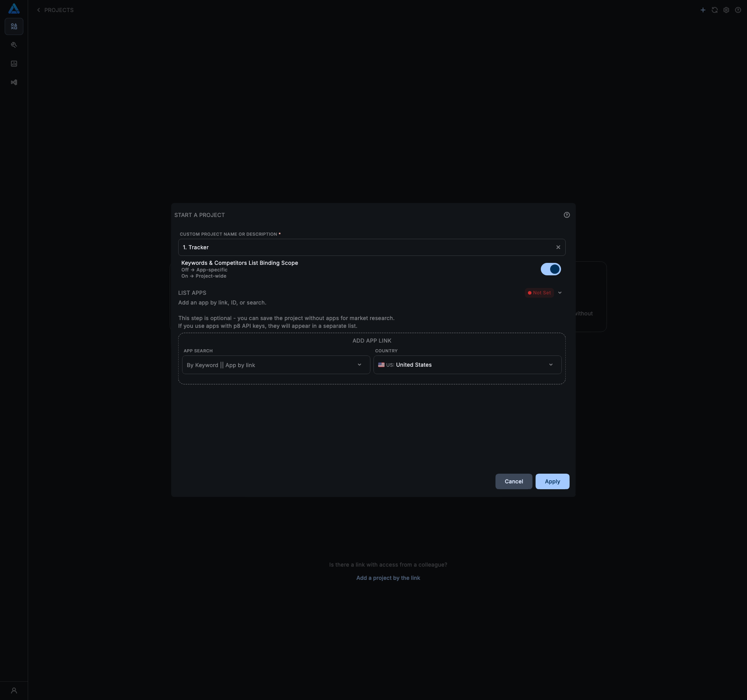The height and width of the screenshot is (700, 747).
Task: Click the help question icon in top bar
Action: [738, 10]
